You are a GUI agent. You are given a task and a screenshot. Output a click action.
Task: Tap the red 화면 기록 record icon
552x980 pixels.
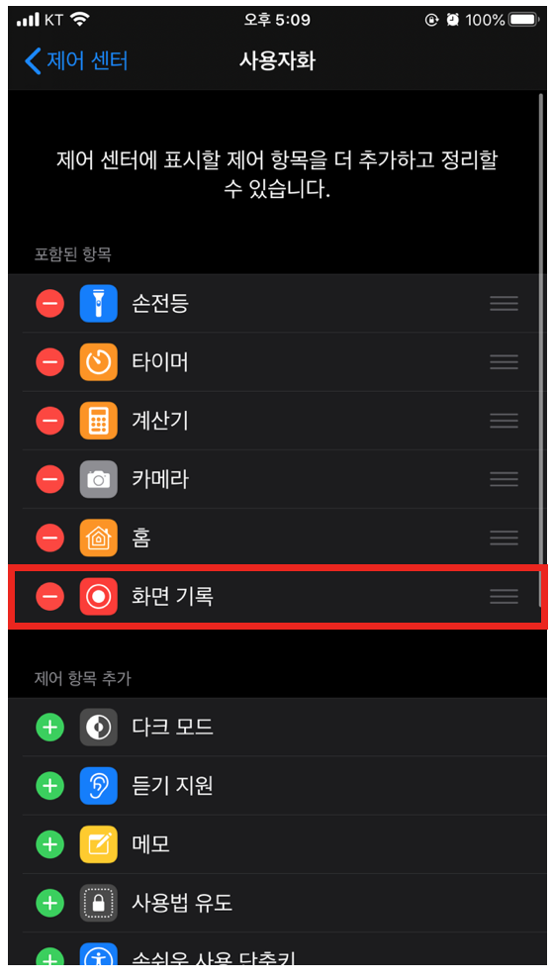tap(99, 596)
